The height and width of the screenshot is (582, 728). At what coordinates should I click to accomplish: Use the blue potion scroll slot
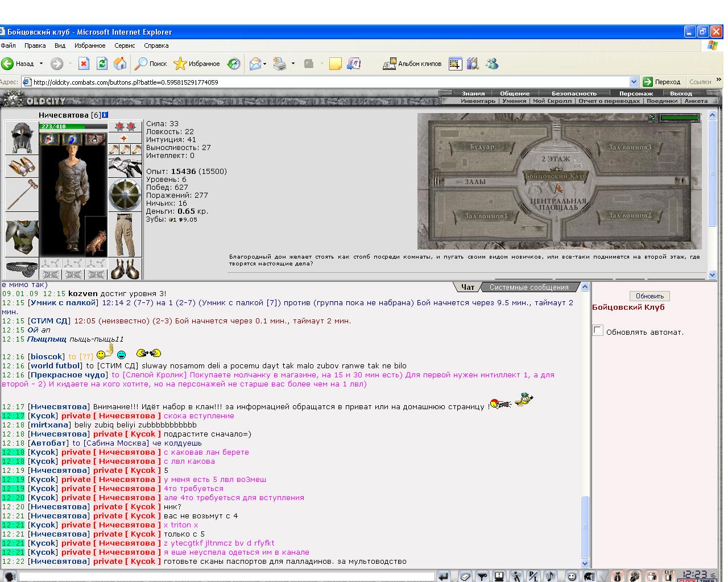point(72,139)
